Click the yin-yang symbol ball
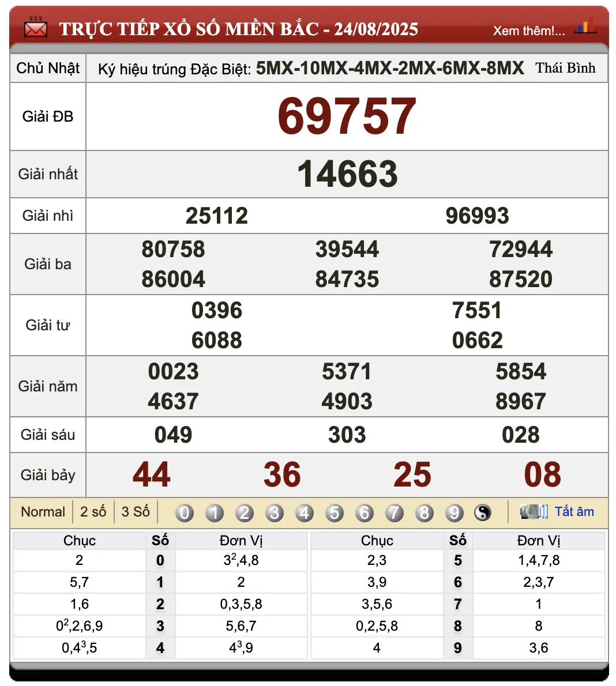 483,512
